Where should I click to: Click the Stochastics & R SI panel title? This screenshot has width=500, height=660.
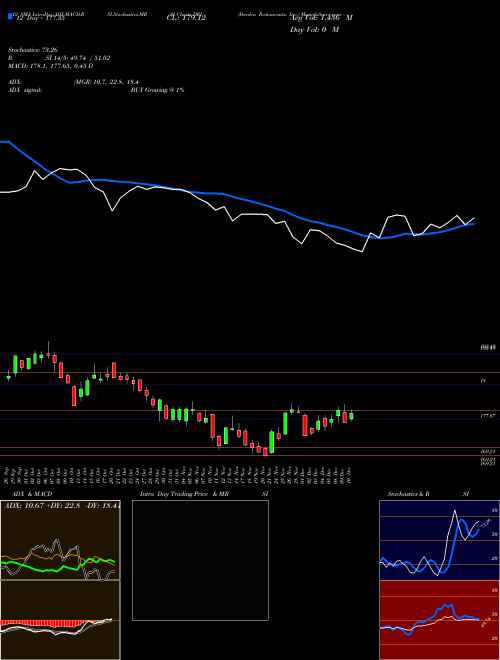(x=428, y=494)
